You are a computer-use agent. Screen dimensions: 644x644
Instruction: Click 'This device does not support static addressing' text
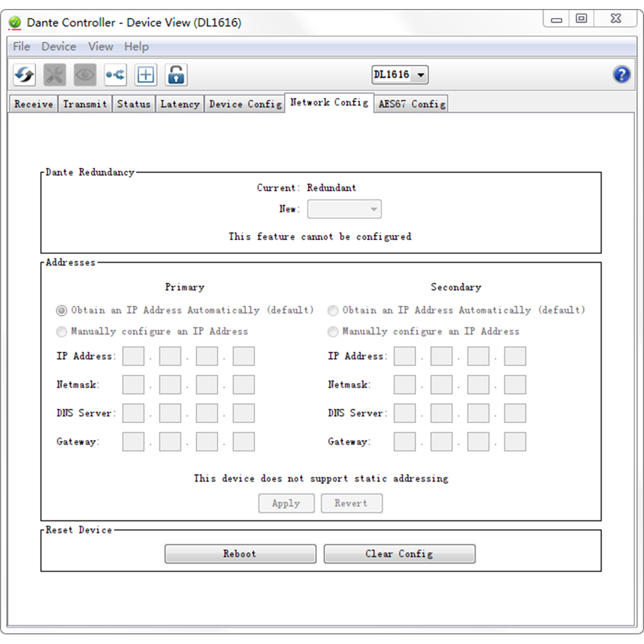coord(321,478)
